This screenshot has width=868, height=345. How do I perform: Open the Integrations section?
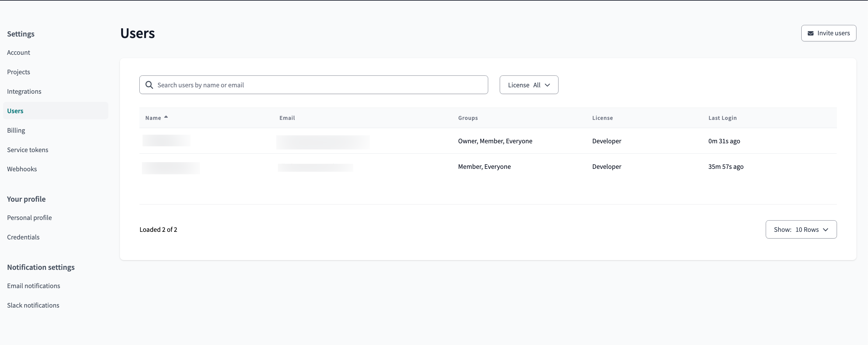[24, 91]
